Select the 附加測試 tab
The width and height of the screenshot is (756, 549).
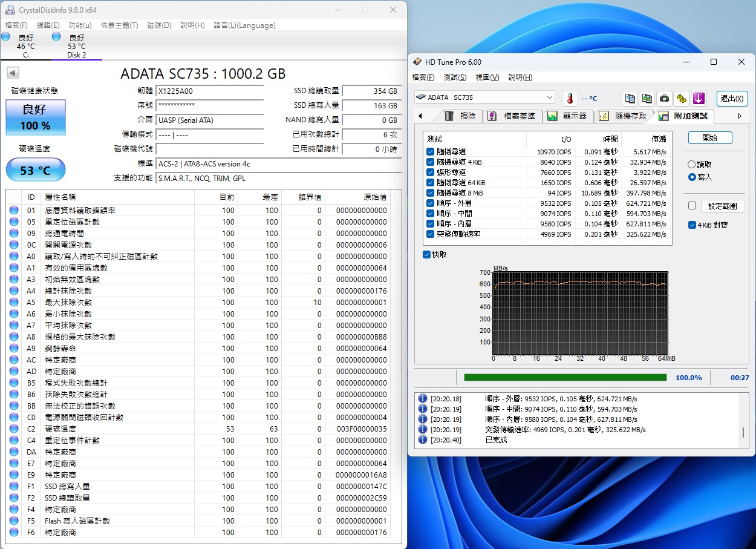point(685,116)
